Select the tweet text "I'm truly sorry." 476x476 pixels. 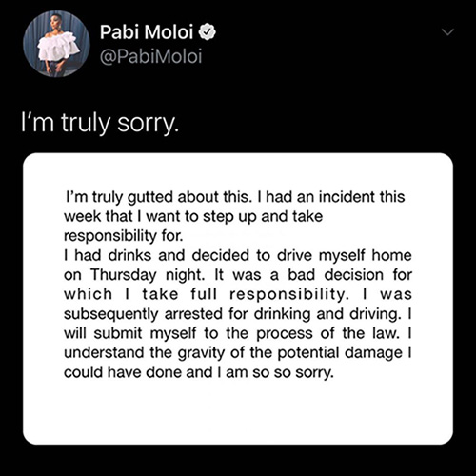[x=100, y=124]
